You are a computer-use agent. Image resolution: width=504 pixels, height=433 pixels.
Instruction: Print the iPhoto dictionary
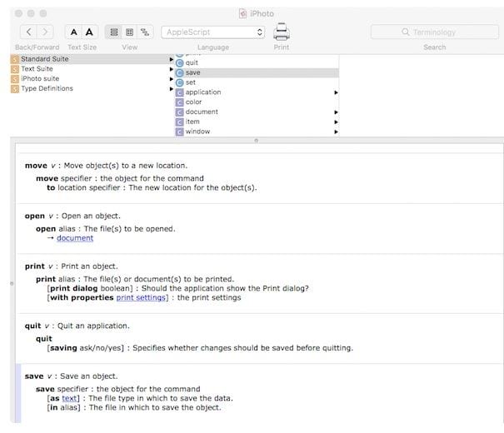click(x=282, y=32)
